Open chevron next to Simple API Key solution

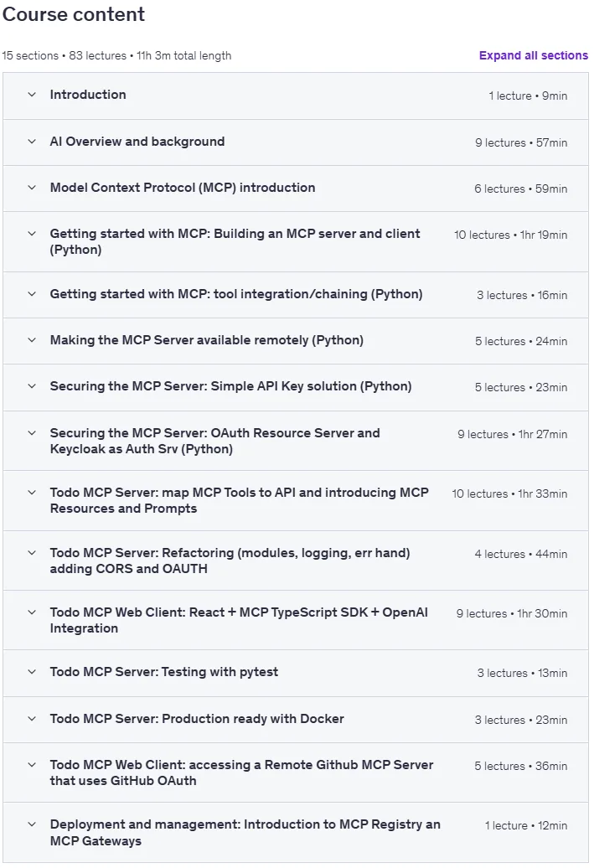pyautogui.click(x=32, y=386)
